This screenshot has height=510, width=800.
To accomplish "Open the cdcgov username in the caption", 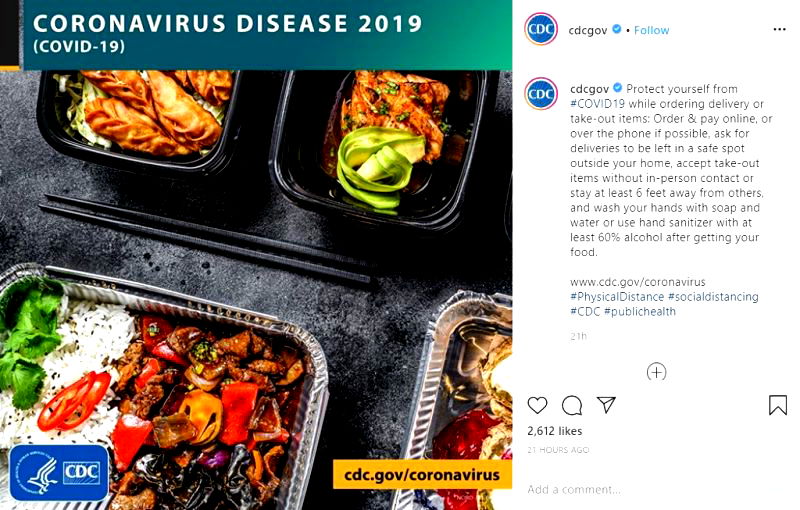I will tap(590, 89).
